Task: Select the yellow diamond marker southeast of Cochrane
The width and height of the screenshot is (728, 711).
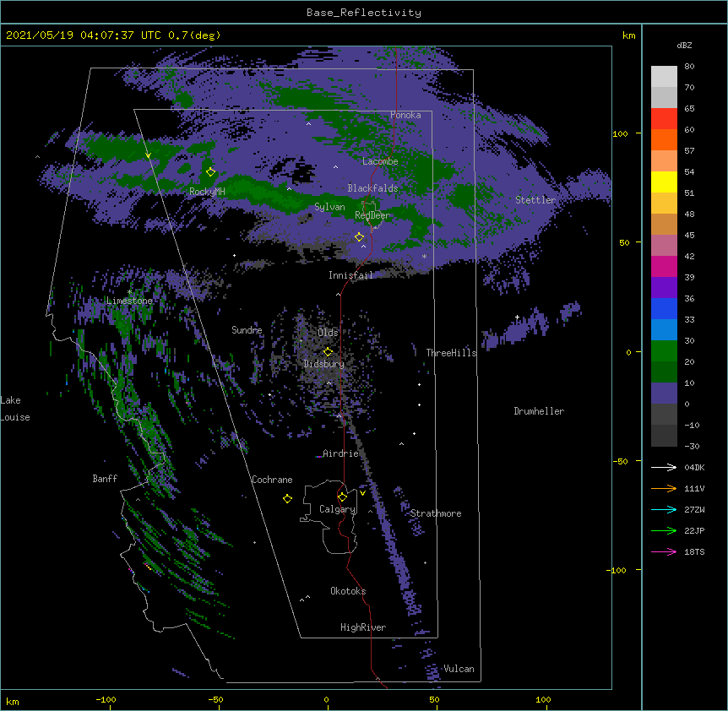Action: 287,498
